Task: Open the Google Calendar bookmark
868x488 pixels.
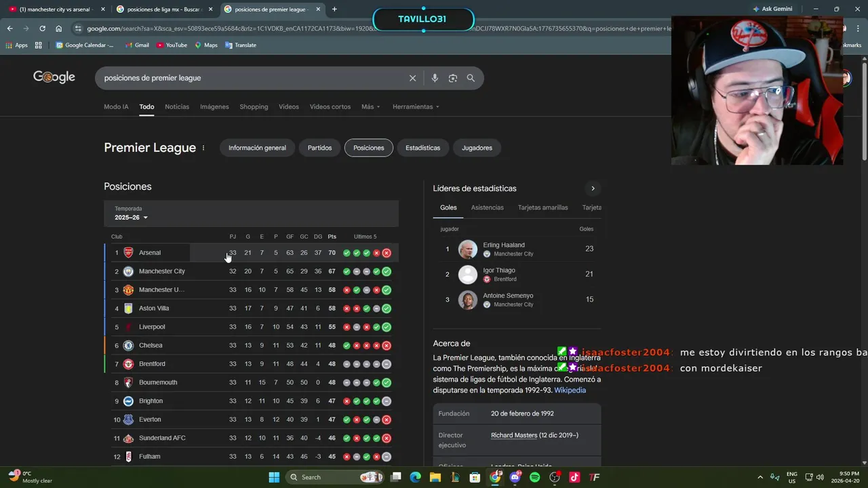Action: [x=85, y=45]
